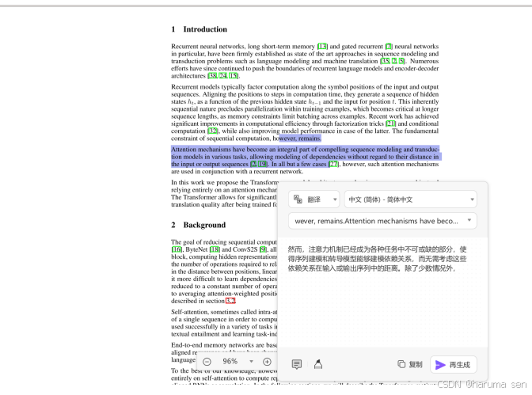
Task: Click the zoom in plus icon
Action: [x=267, y=362]
